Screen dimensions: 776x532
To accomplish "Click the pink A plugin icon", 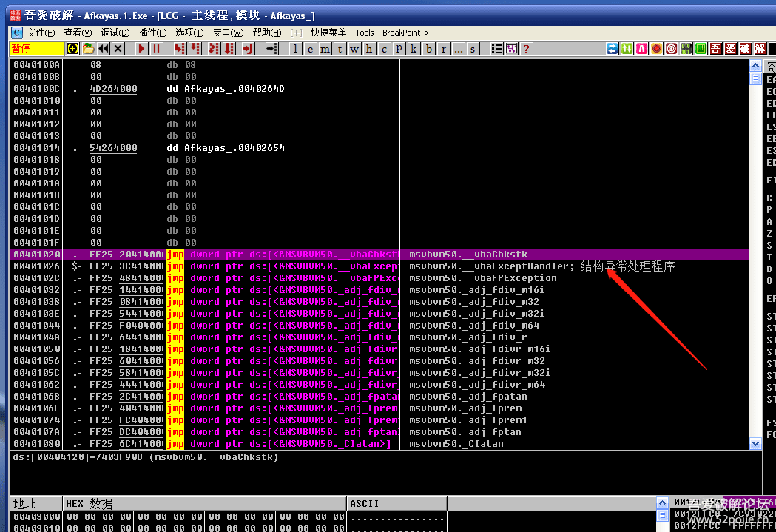I will tap(641, 49).
